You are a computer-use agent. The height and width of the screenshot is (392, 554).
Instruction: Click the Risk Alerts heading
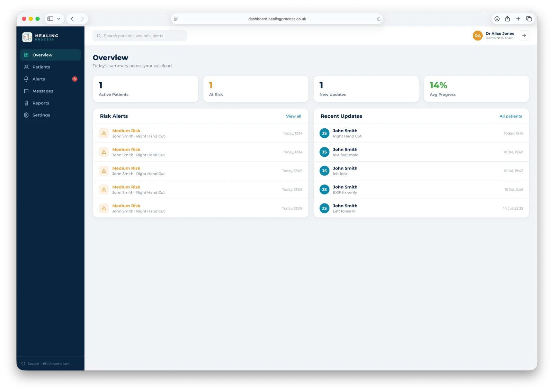[x=114, y=116]
